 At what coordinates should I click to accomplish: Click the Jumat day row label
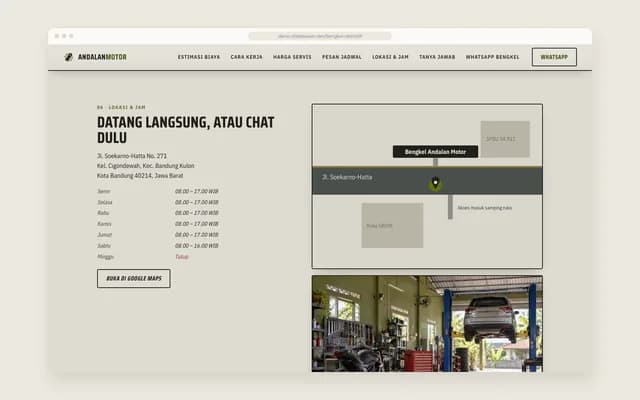click(x=104, y=235)
